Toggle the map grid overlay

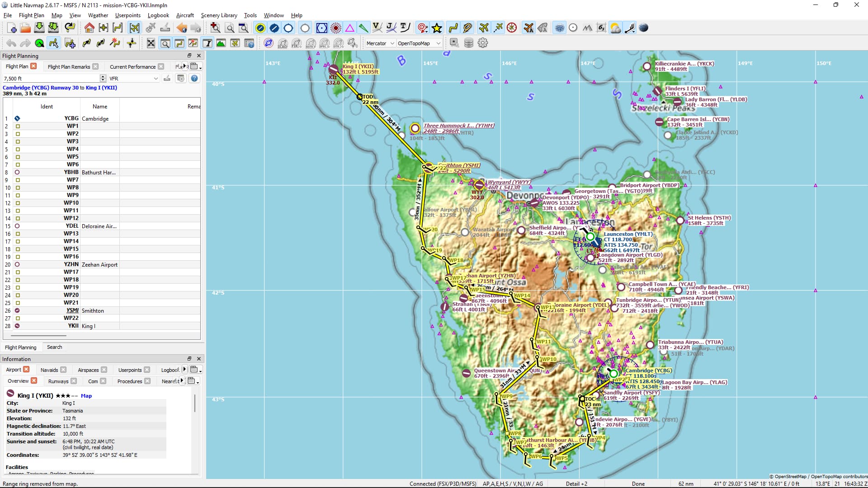pyautogui.click(x=560, y=28)
